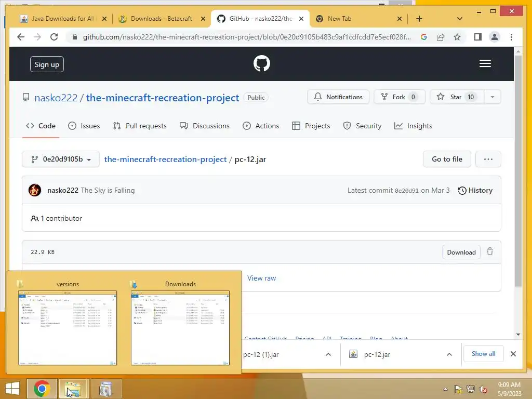Click the trash delete file icon

coord(490,252)
